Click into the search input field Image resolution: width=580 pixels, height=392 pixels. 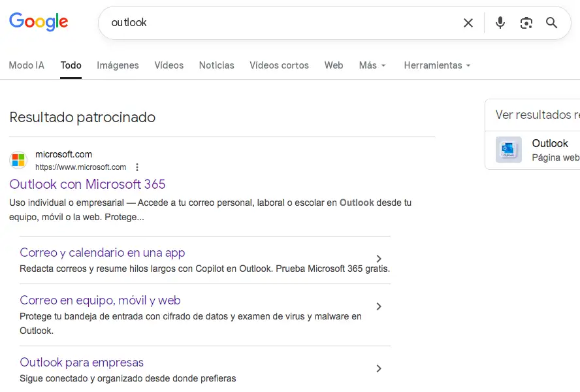click(x=281, y=23)
